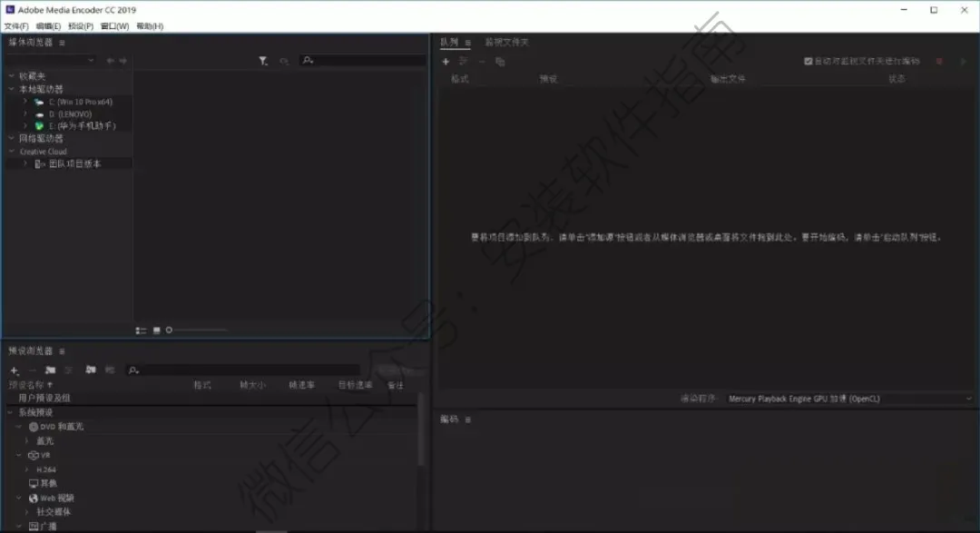Click the 格式 column header in queue
The height and width of the screenshot is (533, 980).
[460, 79]
